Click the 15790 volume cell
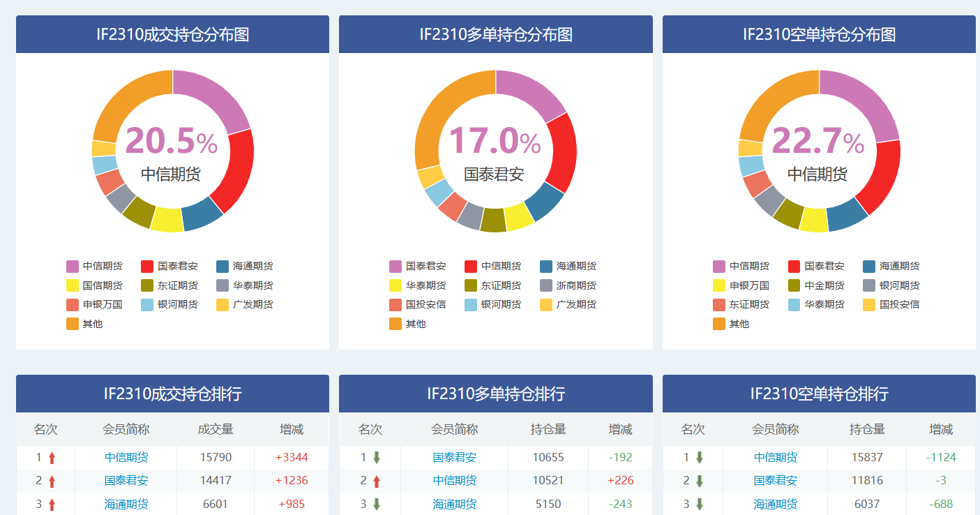 coord(216,458)
